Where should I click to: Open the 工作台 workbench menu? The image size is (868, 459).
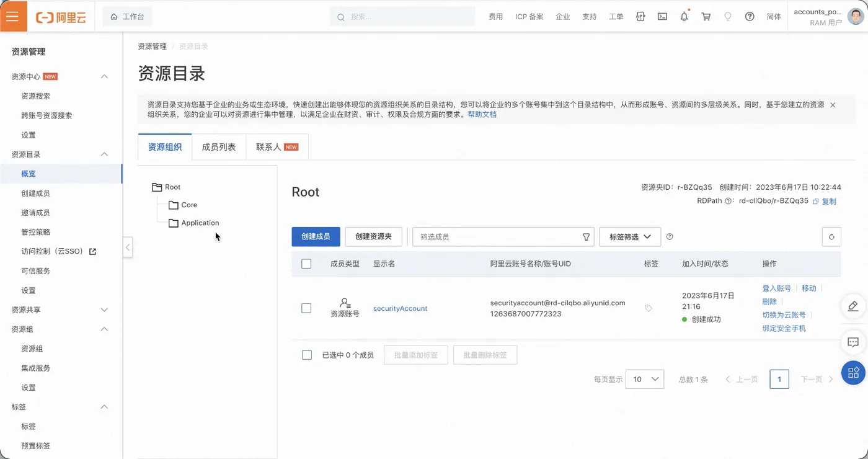click(127, 17)
